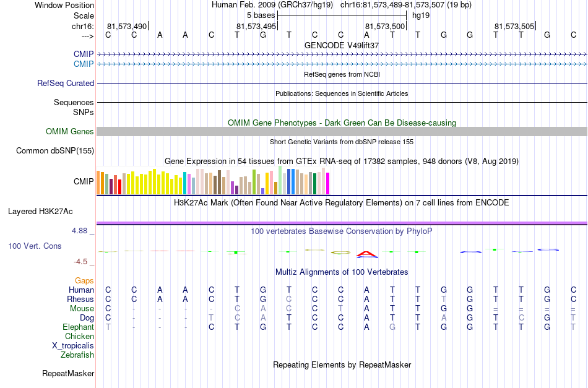Click the 100 Vert. Cons track label

pos(35,246)
